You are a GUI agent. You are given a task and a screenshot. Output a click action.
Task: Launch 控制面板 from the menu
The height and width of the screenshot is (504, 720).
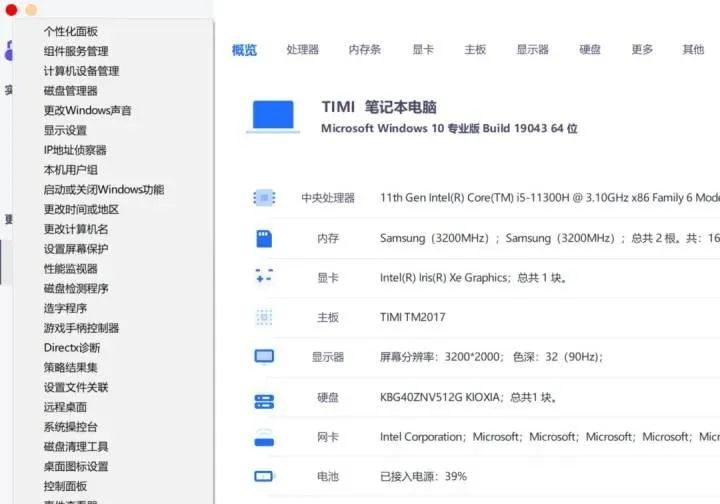pos(65,486)
